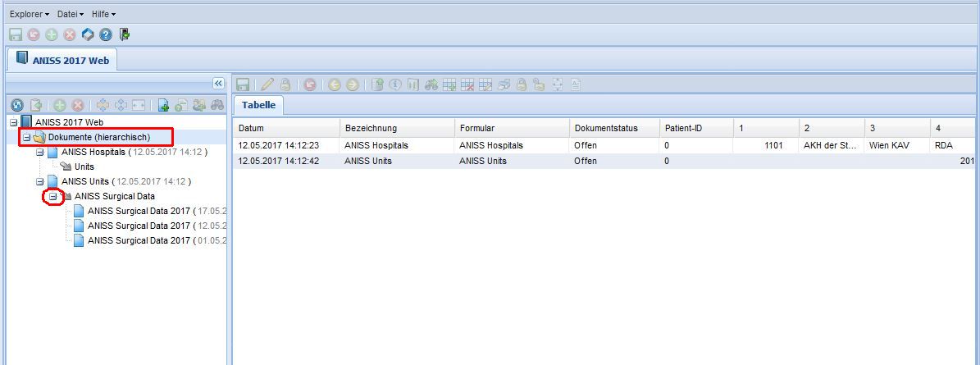Click the add table row grid icon
Viewport: 980px width, 365px height.
(x=449, y=84)
